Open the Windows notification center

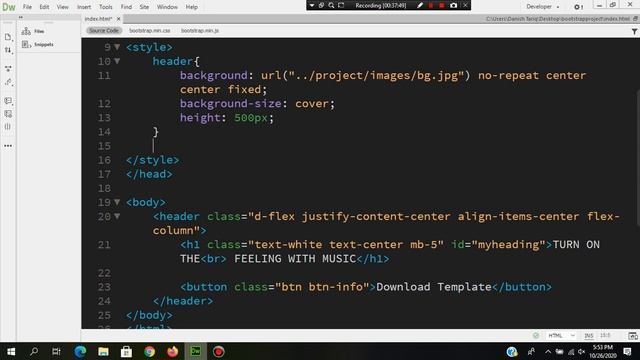click(x=627, y=351)
